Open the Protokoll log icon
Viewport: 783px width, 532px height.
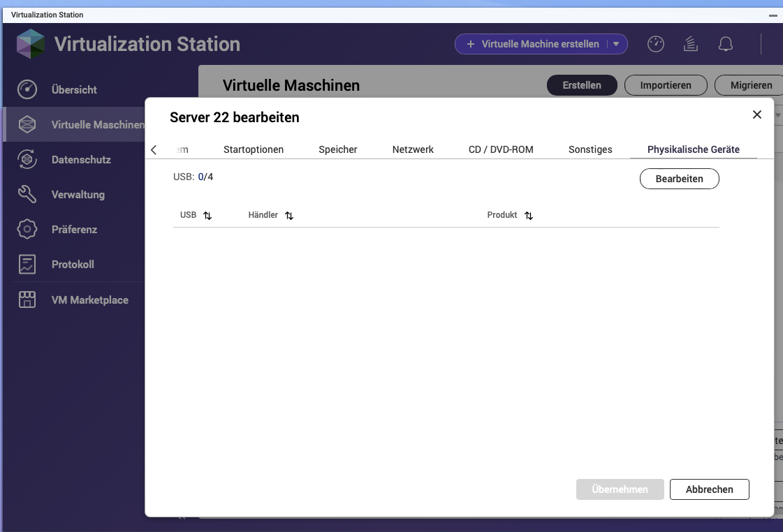pyautogui.click(x=27, y=265)
